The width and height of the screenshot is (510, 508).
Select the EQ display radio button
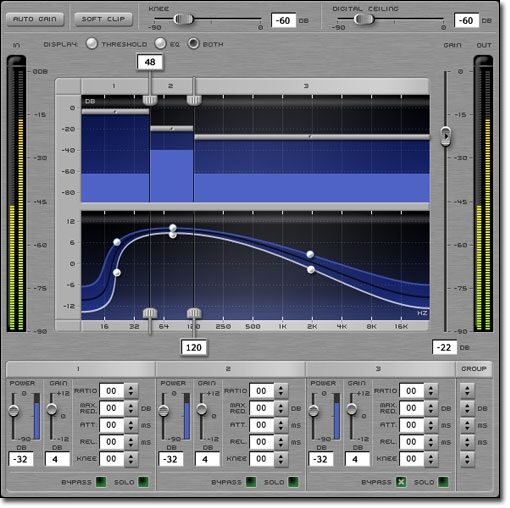160,44
